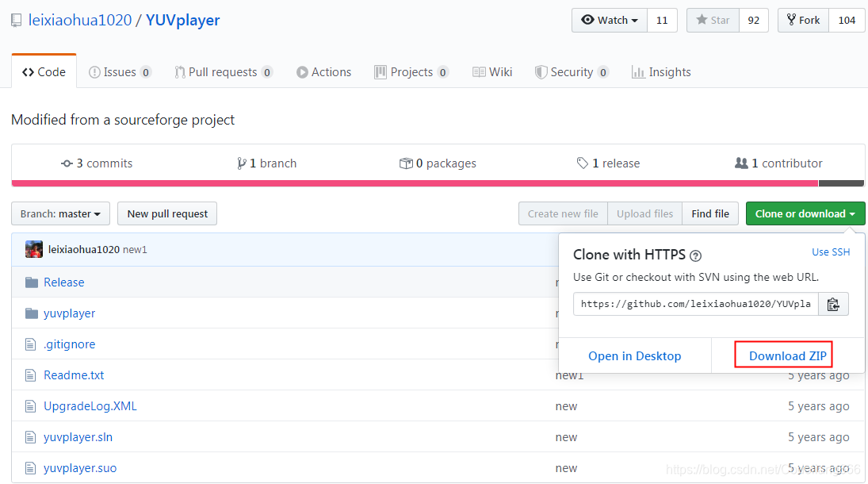The image size is (868, 484).
Task: Click the repository book icon beside leixiaohua1020
Action: [17, 21]
